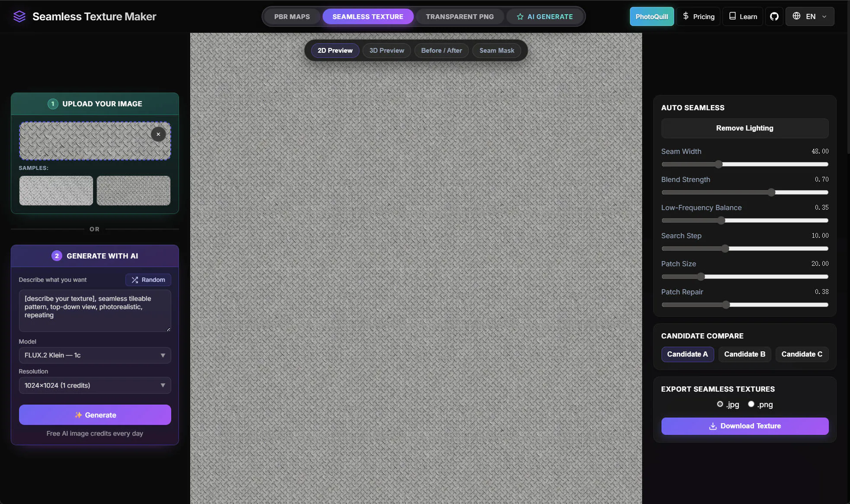850x504 pixels.
Task: Click the Remove Lighting button
Action: click(x=745, y=128)
